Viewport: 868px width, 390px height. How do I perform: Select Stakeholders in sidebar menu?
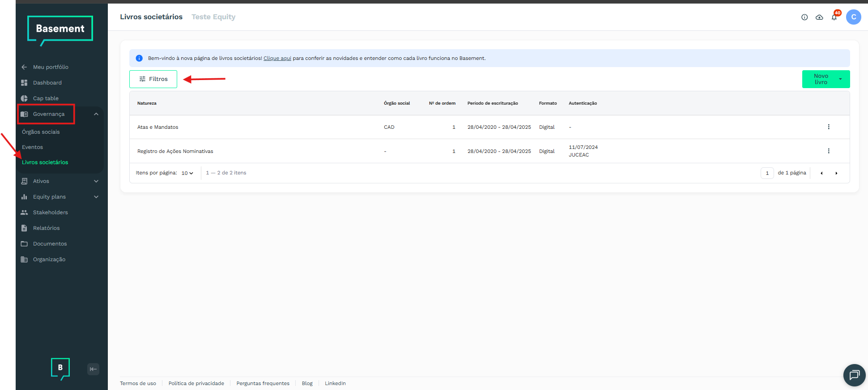[x=50, y=212]
